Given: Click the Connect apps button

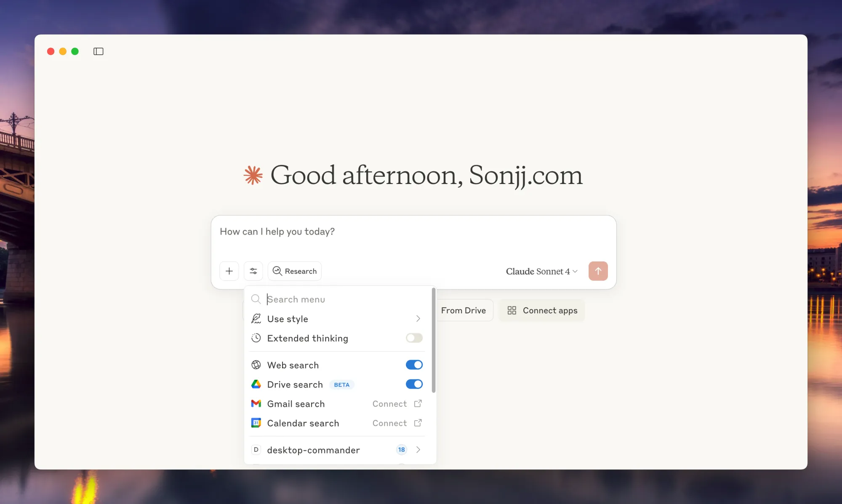Looking at the screenshot, I should [x=542, y=310].
